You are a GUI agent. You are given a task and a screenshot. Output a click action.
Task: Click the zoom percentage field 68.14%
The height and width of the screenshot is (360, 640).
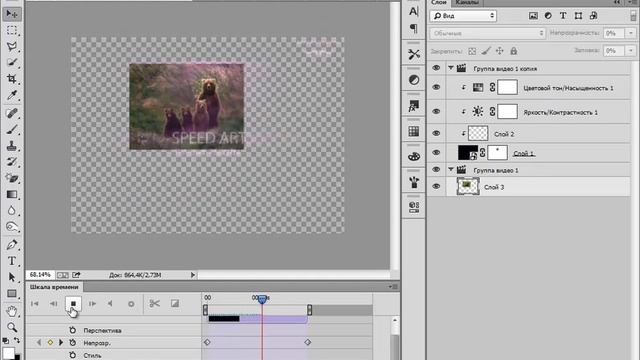(x=40, y=275)
